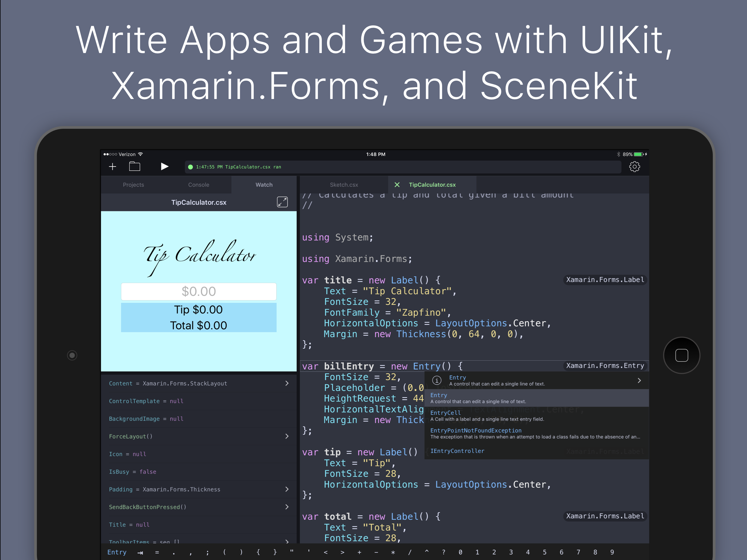Open the folder browser icon
This screenshot has width=747, height=560.
point(135,166)
